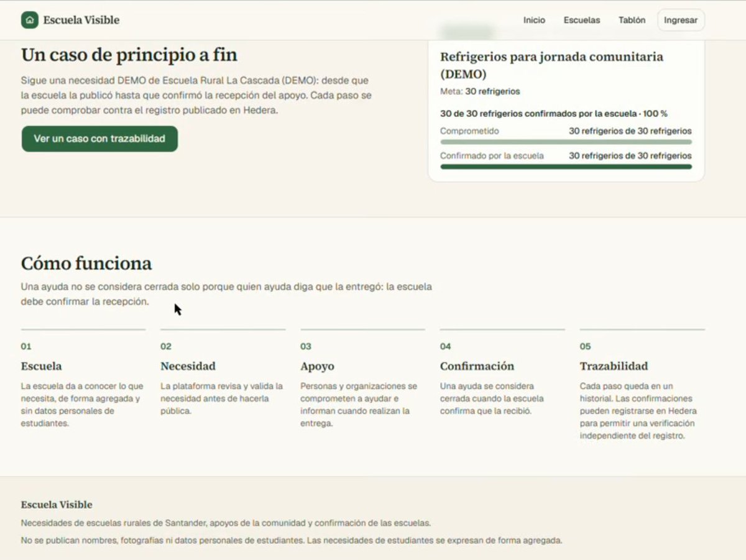Click step number 04 label

click(x=446, y=346)
